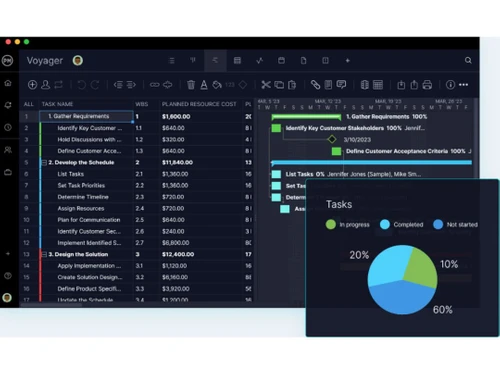Click the TASK NAME column header

point(57,104)
